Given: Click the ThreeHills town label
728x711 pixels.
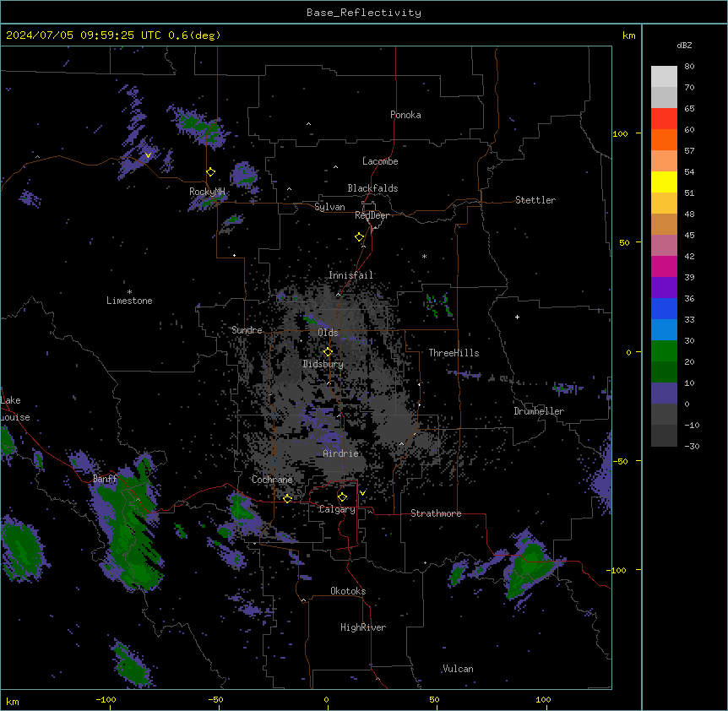Looking at the screenshot, I should pyautogui.click(x=454, y=353).
